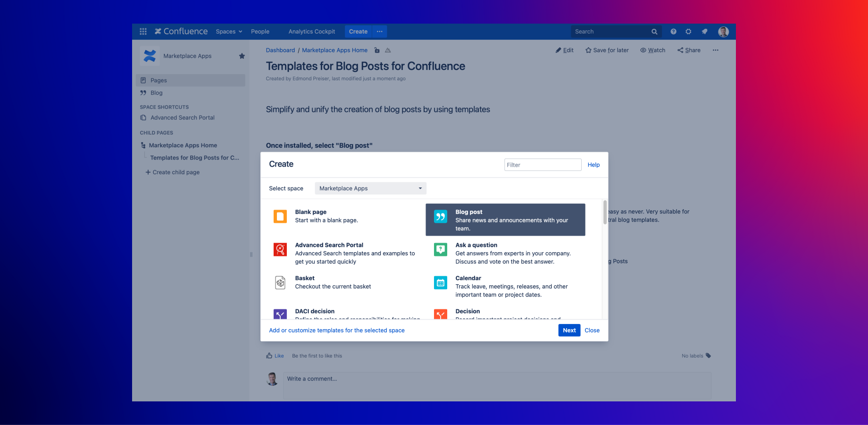Open the Spaces dropdown menu
This screenshot has width=868, height=425.
(229, 32)
